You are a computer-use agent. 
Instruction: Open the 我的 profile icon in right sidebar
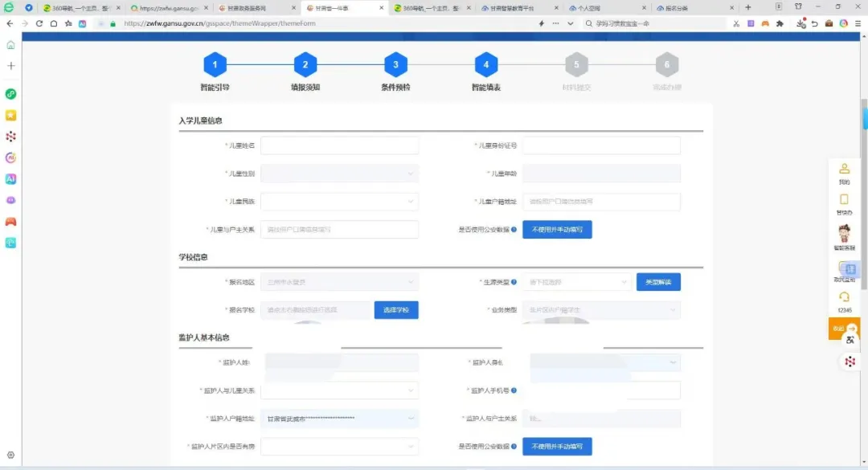[x=844, y=170]
